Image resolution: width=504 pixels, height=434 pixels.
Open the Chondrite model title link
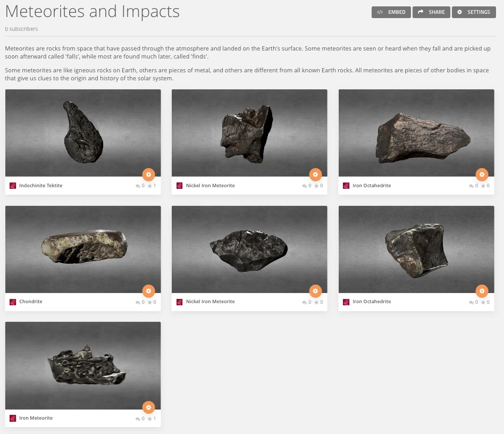[31, 302]
